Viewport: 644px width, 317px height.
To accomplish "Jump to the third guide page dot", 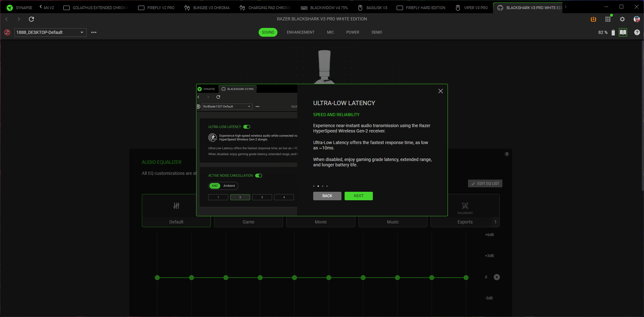I will tap(323, 186).
